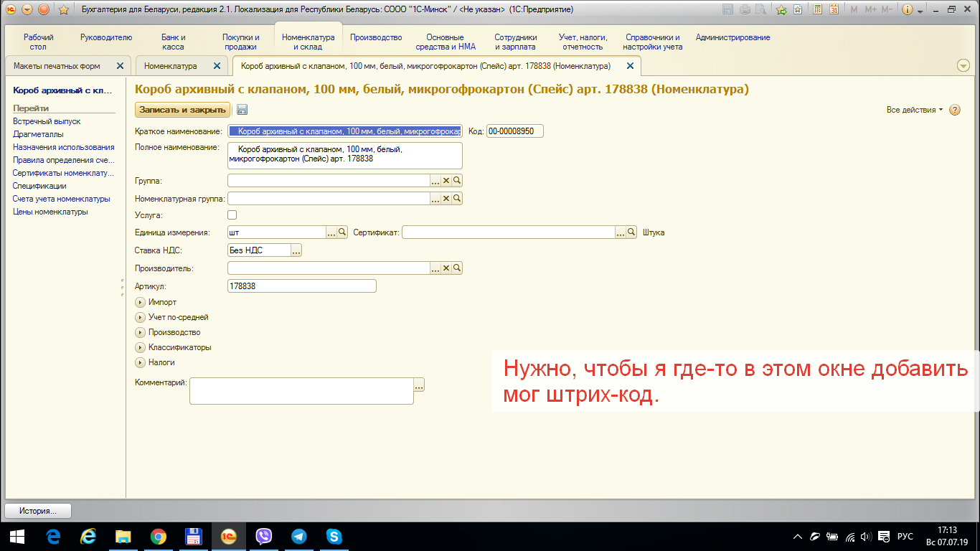
Task: Open help with the question mark icon
Action: click(955, 110)
